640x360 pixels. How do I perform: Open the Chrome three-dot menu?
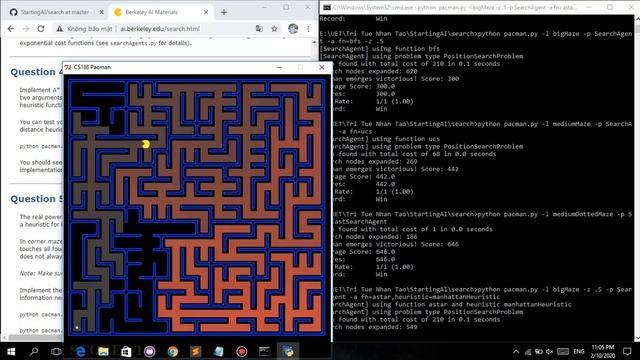pyautogui.click(x=309, y=29)
